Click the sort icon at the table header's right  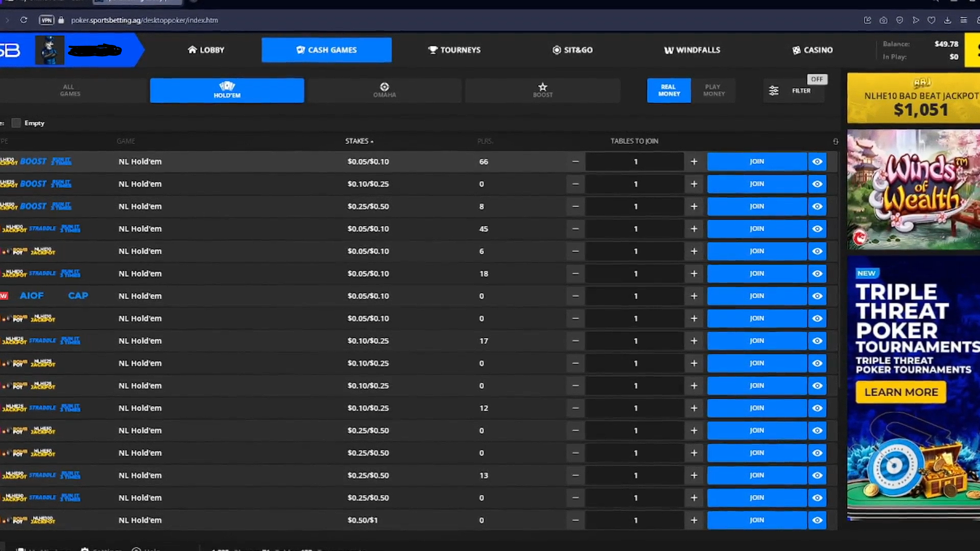click(x=835, y=141)
